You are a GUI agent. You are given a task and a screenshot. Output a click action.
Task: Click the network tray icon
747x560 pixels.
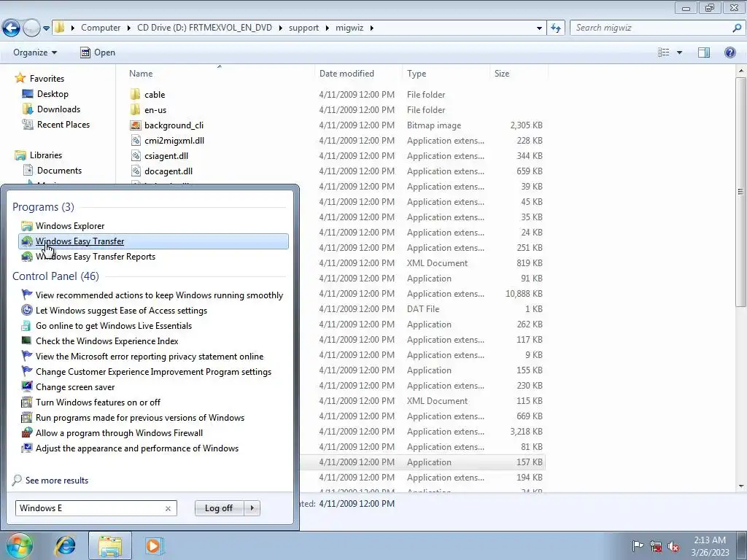656,546
